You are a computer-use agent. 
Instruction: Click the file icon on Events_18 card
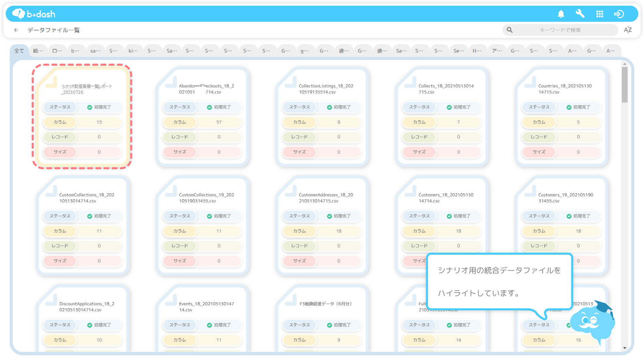171,300
